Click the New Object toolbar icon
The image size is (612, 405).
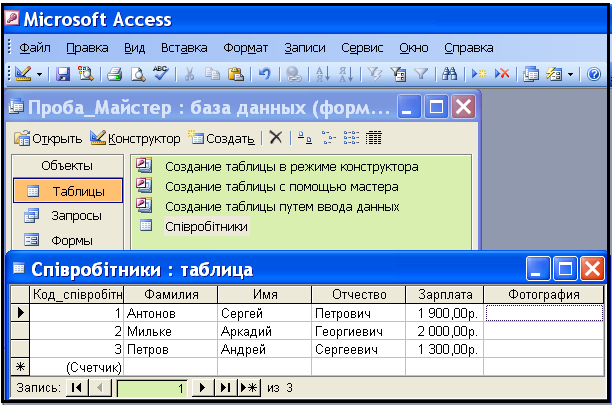coord(554,73)
